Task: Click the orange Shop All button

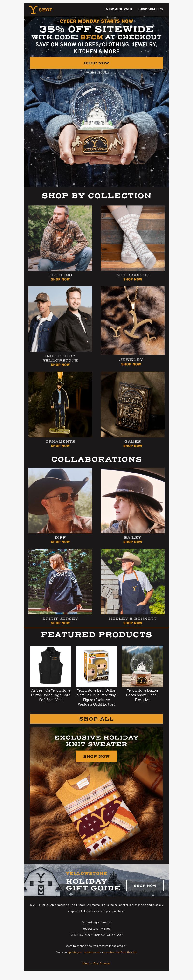Action: (96, 719)
